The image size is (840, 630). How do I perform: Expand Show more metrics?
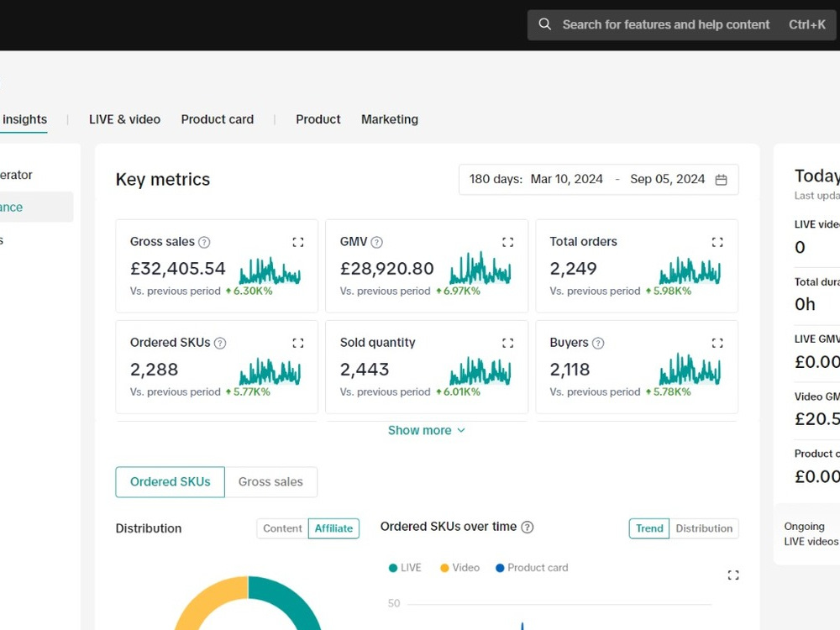(x=427, y=431)
